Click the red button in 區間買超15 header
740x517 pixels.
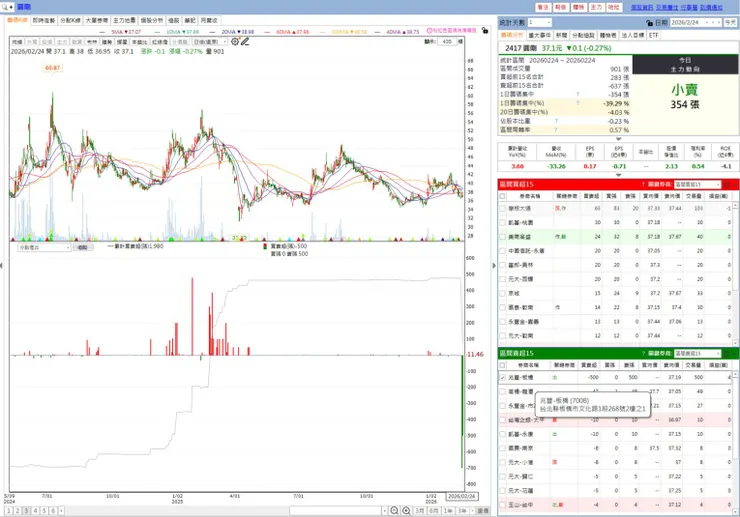727,184
